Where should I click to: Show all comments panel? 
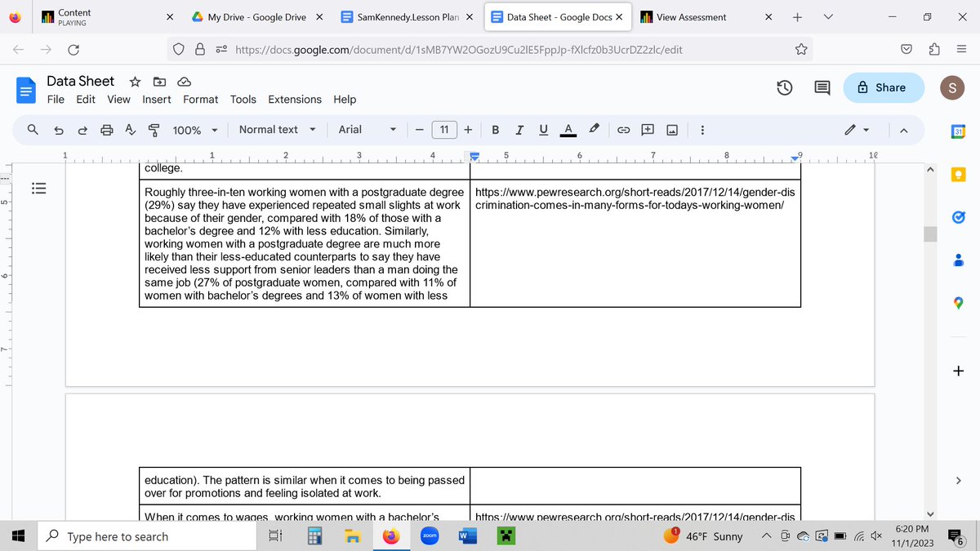[x=822, y=87]
